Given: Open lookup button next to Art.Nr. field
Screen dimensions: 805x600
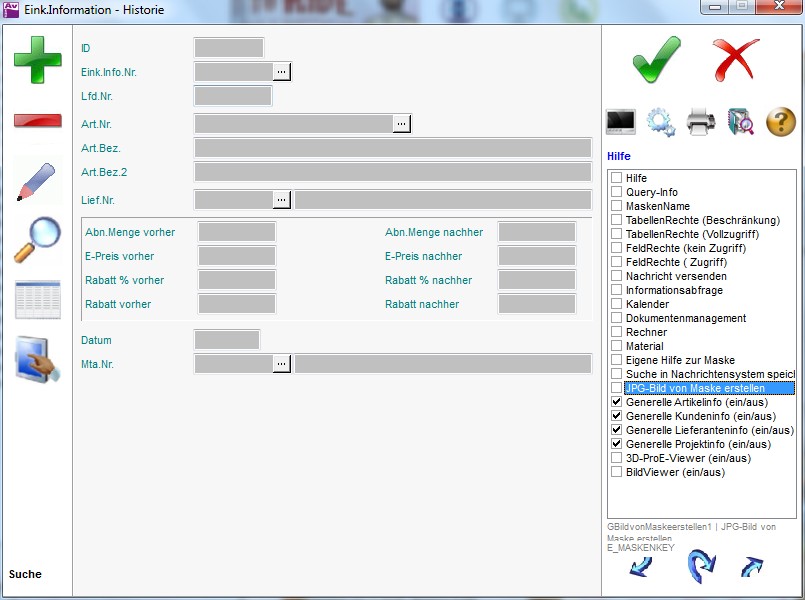Looking at the screenshot, I should (x=401, y=124).
